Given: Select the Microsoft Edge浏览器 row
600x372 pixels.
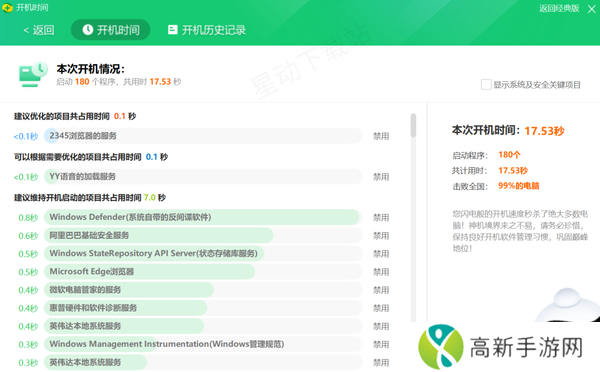Looking at the screenshot, I should point(203,271).
